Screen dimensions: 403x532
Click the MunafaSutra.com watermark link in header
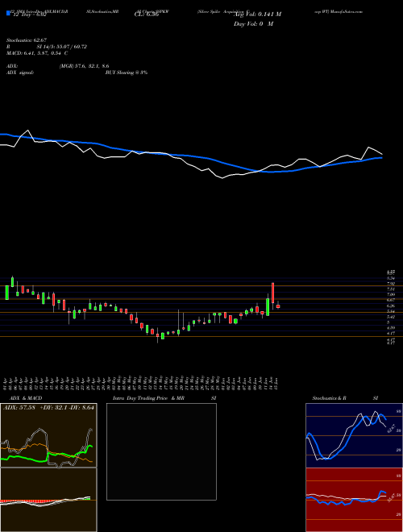pos(346,11)
